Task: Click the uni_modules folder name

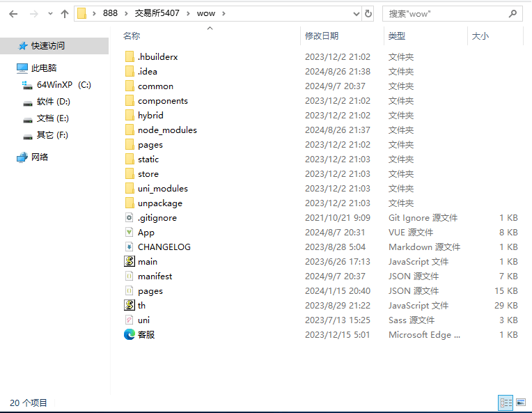Action: coord(163,188)
